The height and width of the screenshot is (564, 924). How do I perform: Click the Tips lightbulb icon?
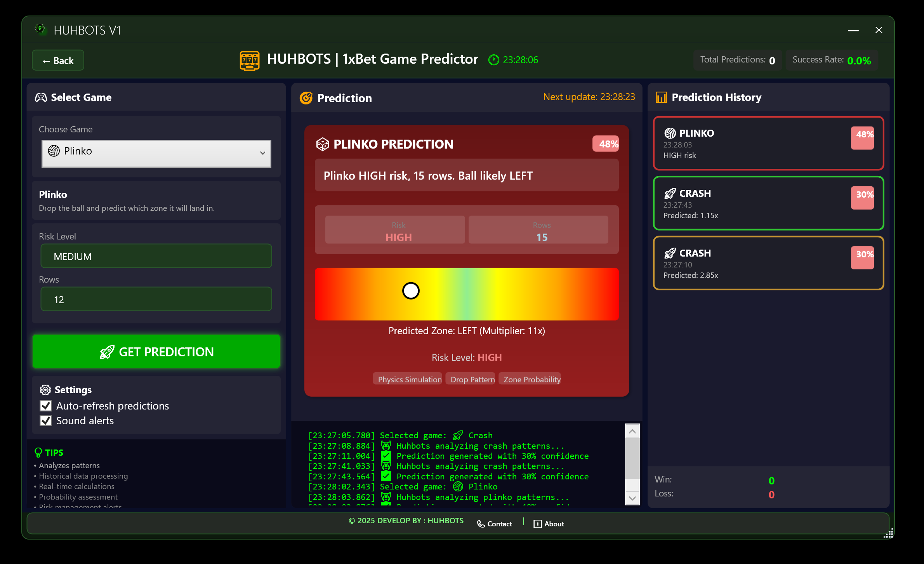click(x=38, y=453)
